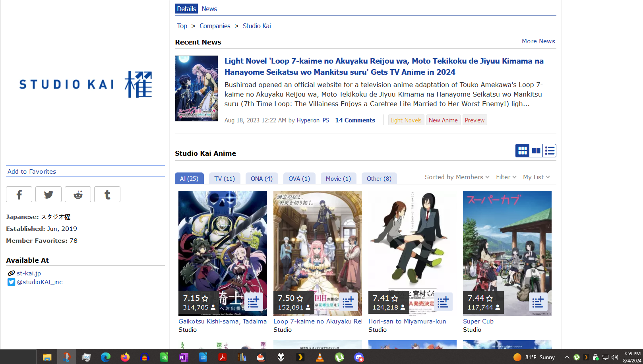Open volume control in system tray
This screenshot has height=364, width=643.
(x=615, y=357)
